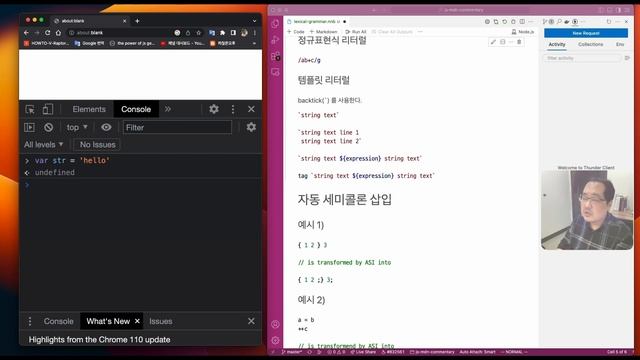The image size is (640, 360).
Task: Open the Chrome extensions puzzle icon
Action: pyautogui.click(x=222, y=33)
